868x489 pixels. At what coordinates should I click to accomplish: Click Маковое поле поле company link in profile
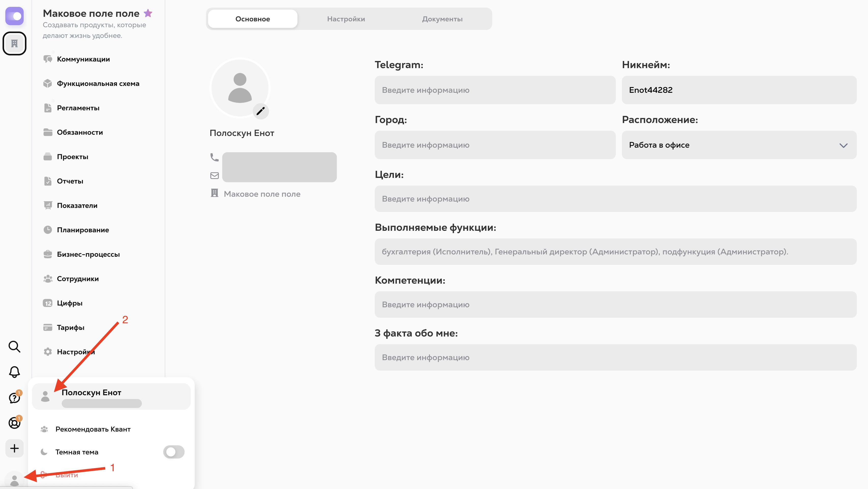point(262,194)
